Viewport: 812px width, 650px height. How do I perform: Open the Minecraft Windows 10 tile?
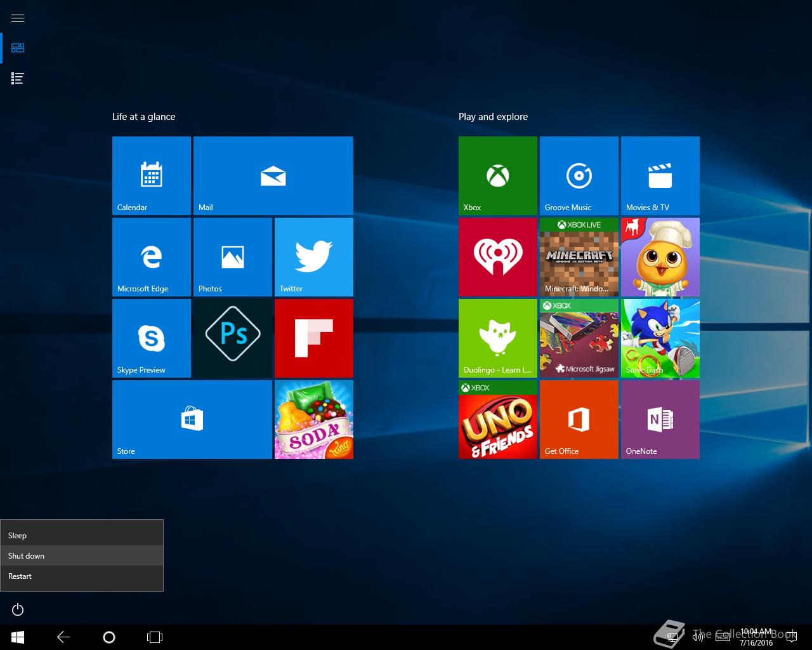coord(579,257)
